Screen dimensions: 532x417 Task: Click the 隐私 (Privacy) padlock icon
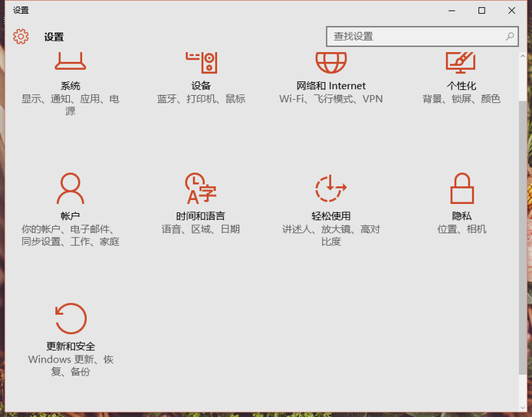tap(461, 189)
